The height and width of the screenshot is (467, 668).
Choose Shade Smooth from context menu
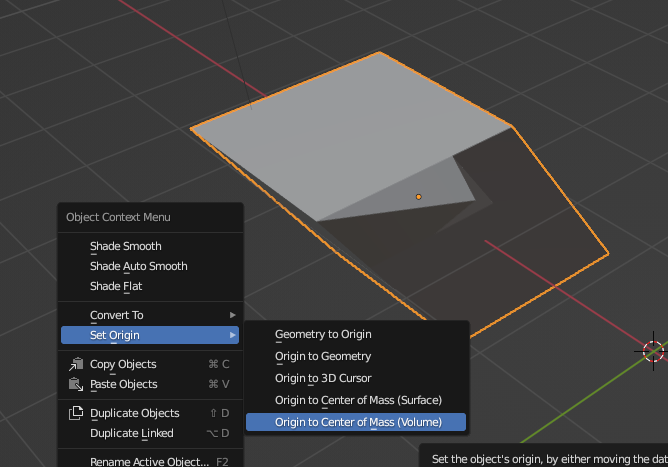tap(150, 246)
